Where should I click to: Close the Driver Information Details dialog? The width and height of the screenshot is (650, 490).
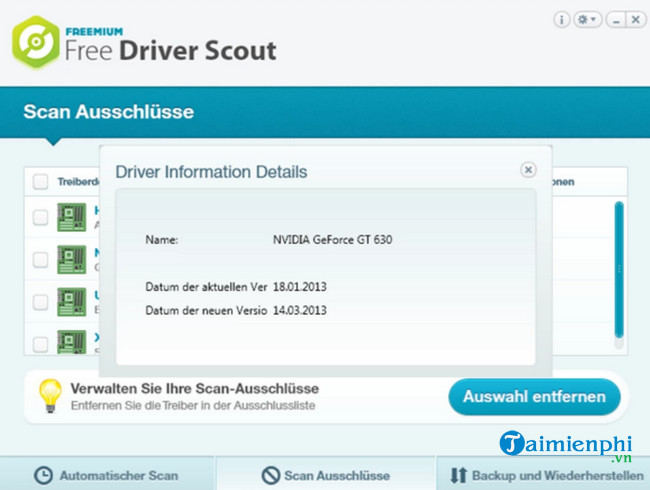[x=528, y=170]
